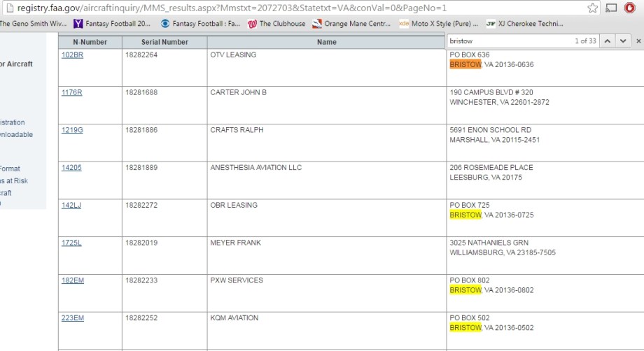Open The Clubhouse bookmark
The height and width of the screenshot is (351, 644).
[276, 24]
